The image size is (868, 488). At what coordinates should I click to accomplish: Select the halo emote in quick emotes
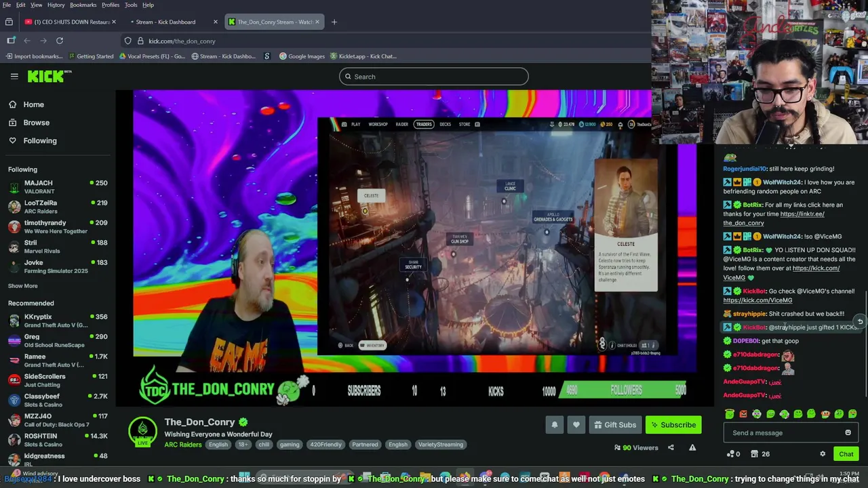pyautogui.click(x=730, y=413)
